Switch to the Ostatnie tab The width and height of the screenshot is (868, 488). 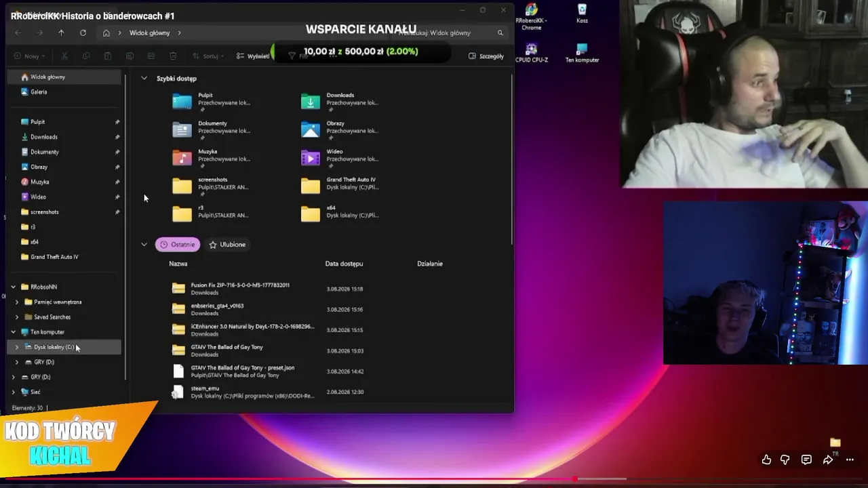[x=178, y=245]
